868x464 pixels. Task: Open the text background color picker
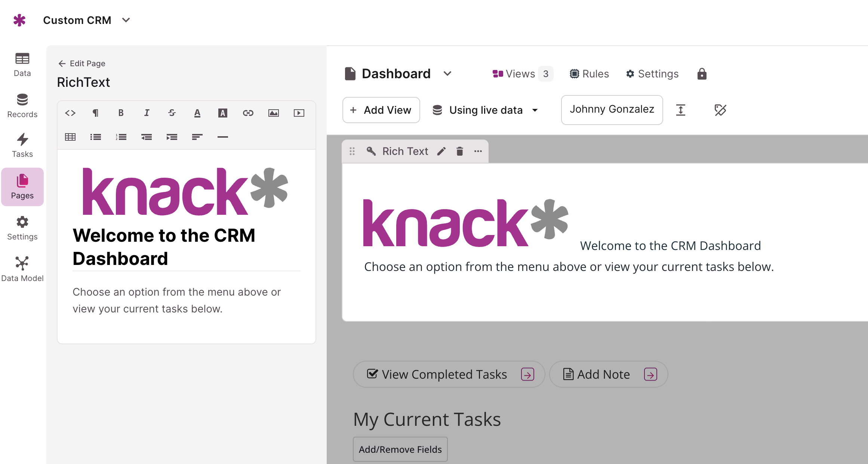coord(223,113)
